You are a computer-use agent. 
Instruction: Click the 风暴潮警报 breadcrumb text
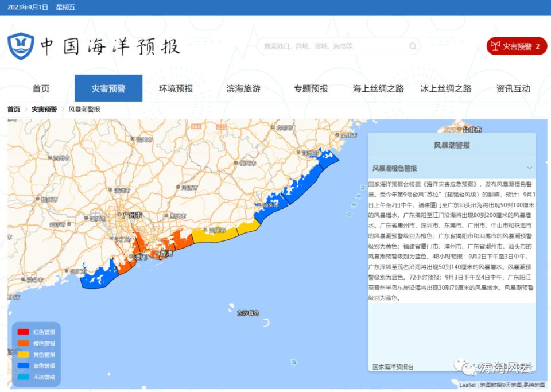tap(84, 110)
